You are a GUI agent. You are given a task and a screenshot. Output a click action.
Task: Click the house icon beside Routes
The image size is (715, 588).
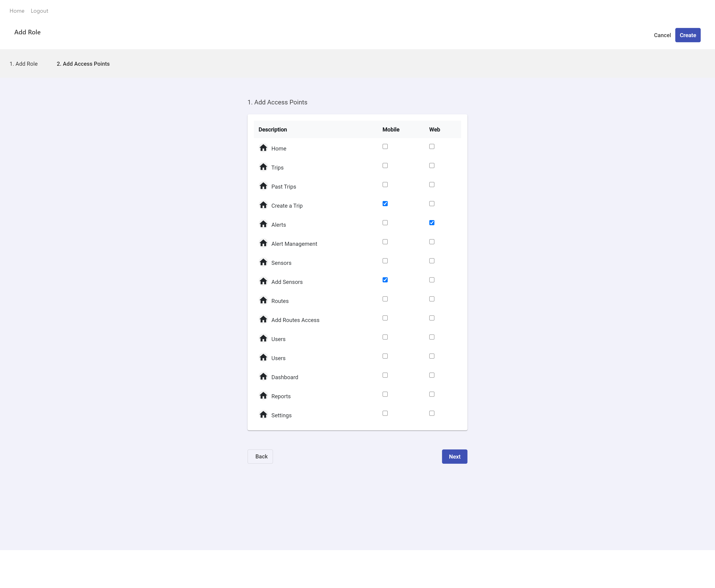pos(263,300)
